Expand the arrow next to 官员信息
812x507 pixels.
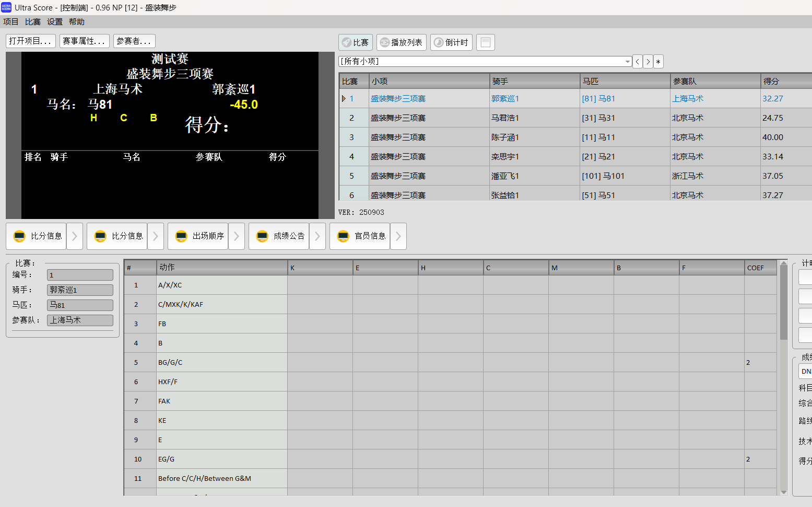click(x=398, y=236)
